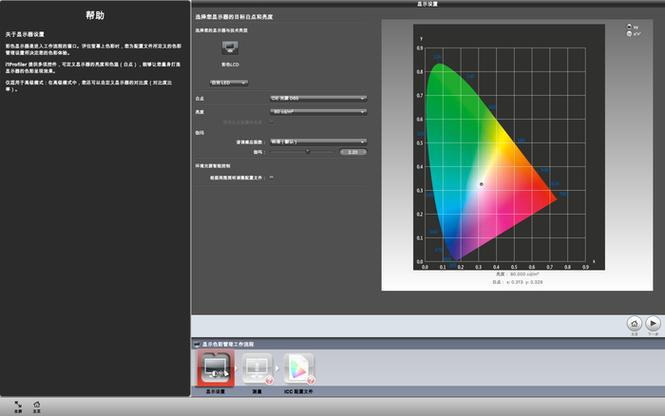Image resolution: width=665 pixels, height=416 pixels.
Task: Open the display technology type dropdown (LED)
Action: 229,83
